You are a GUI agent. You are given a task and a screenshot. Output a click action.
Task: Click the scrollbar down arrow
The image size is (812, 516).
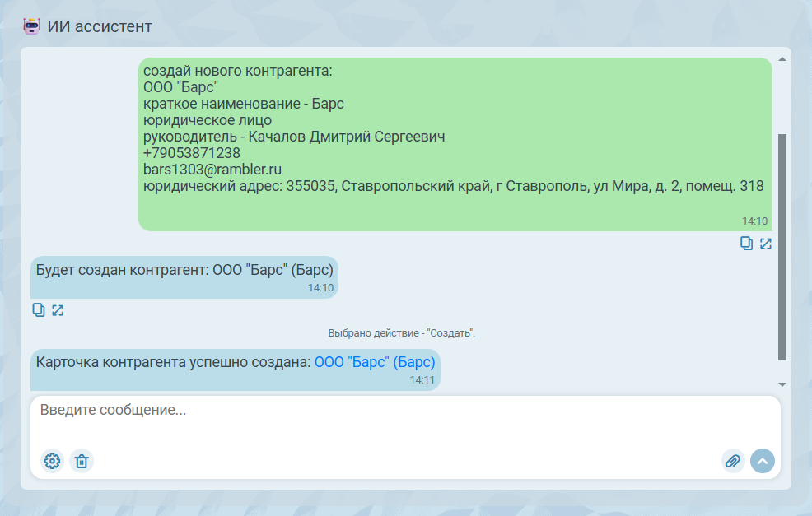point(782,384)
